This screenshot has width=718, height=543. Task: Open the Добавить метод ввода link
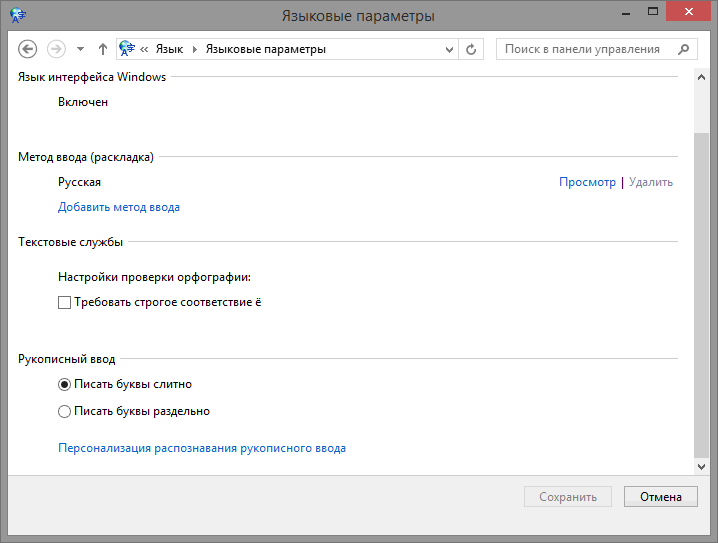click(x=119, y=208)
